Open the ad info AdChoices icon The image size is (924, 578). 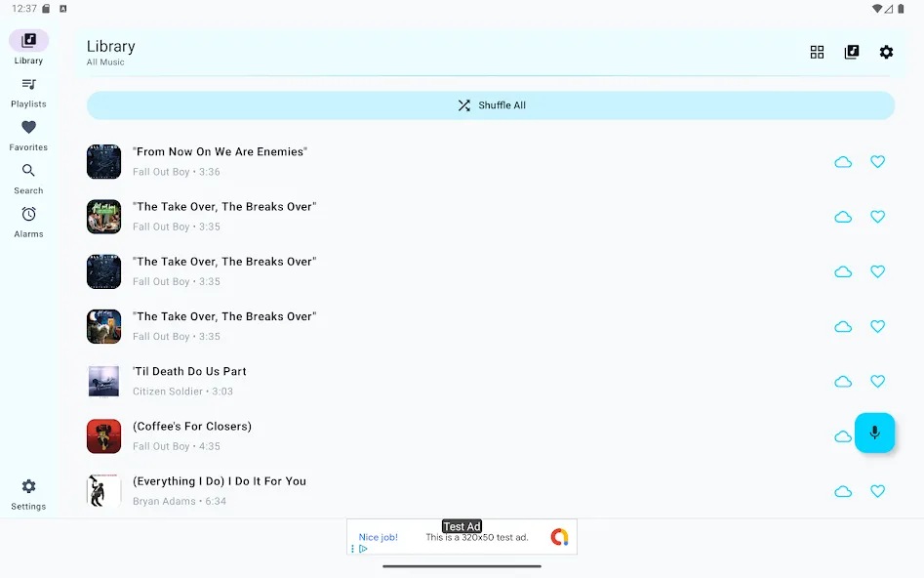click(363, 549)
